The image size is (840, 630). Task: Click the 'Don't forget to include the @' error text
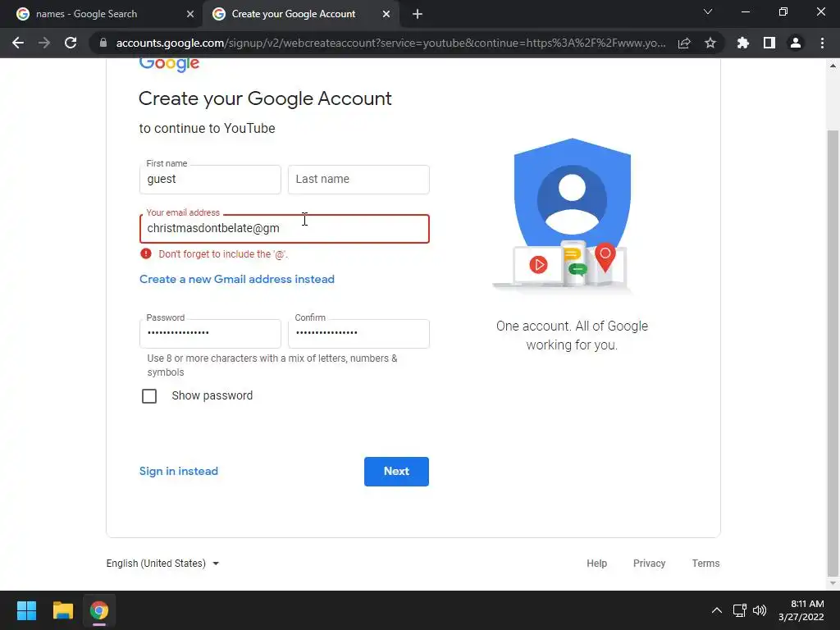223,254
